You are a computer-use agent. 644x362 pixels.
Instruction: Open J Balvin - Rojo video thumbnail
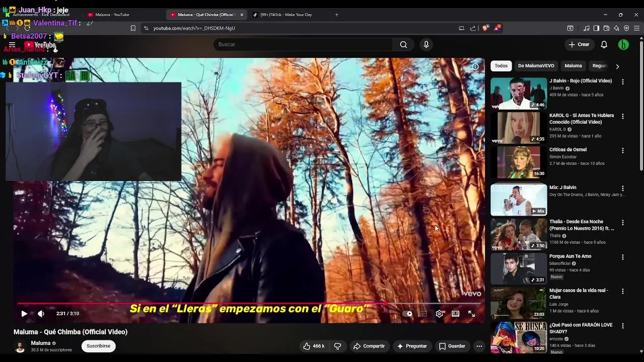pos(518,93)
